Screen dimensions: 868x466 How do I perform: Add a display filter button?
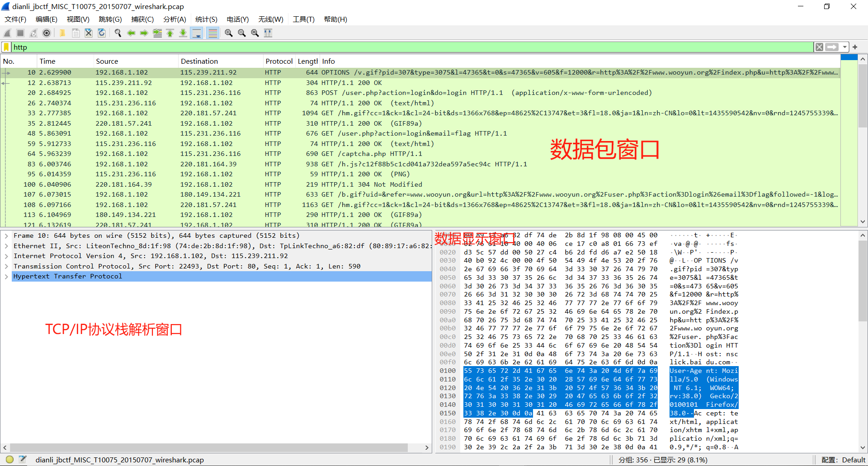[x=855, y=47]
